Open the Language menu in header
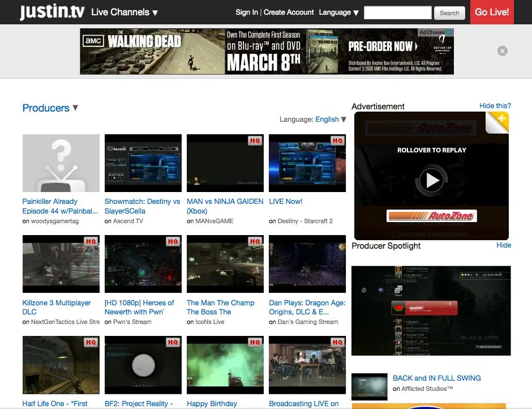532x409 pixels. [338, 12]
